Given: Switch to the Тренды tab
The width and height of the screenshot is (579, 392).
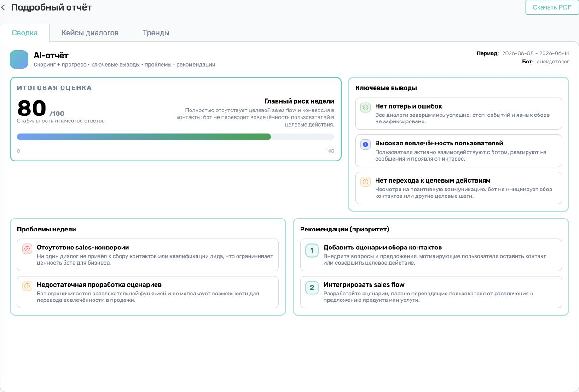Looking at the screenshot, I should click(156, 33).
